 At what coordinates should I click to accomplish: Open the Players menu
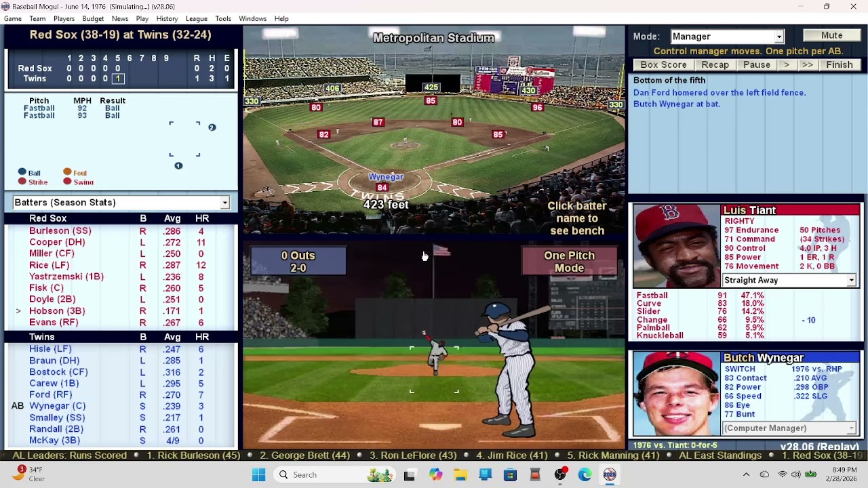[64, 18]
